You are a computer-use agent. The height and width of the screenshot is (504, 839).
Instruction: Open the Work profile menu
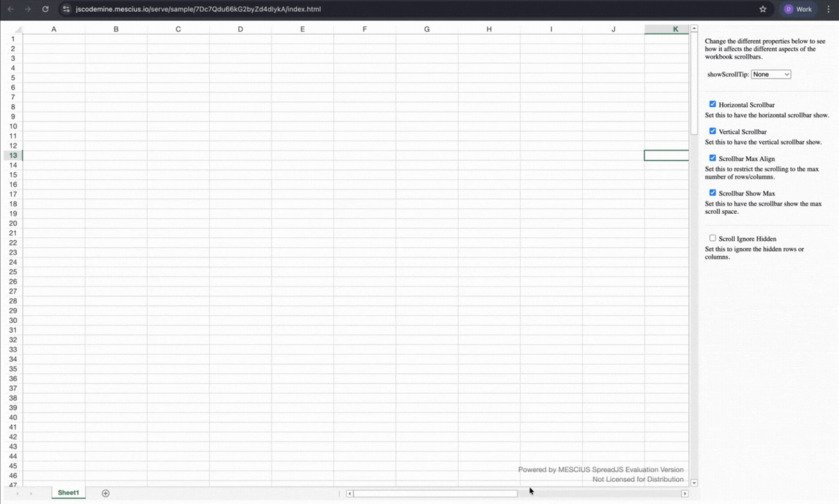tap(798, 9)
